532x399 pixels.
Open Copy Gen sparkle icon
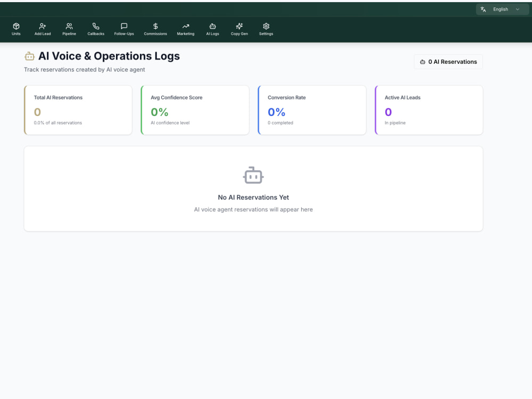[239, 26]
